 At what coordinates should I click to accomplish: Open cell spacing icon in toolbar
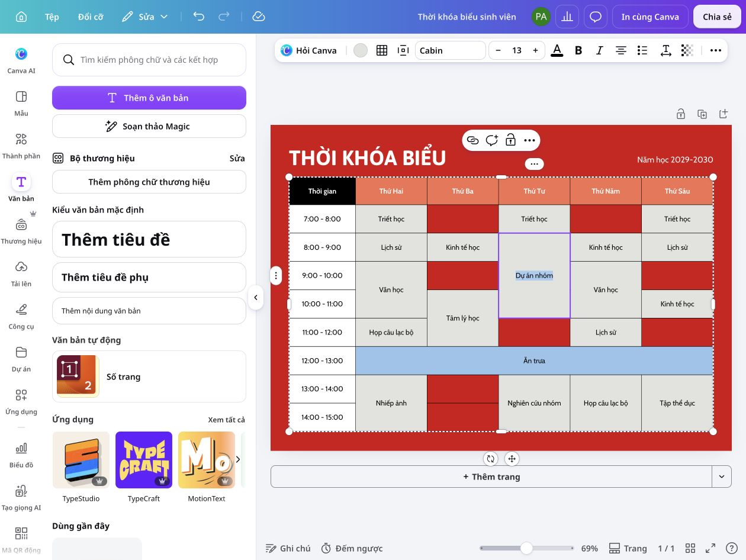click(x=403, y=50)
